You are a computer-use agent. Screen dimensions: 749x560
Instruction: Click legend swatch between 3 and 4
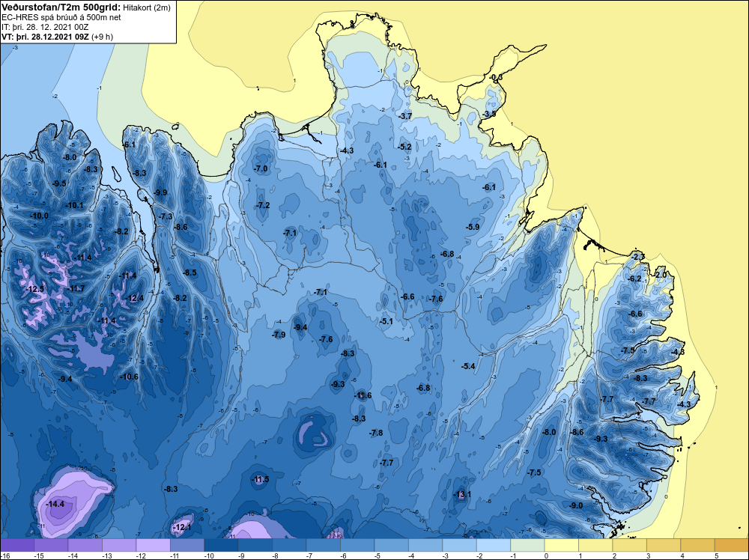click(664, 545)
